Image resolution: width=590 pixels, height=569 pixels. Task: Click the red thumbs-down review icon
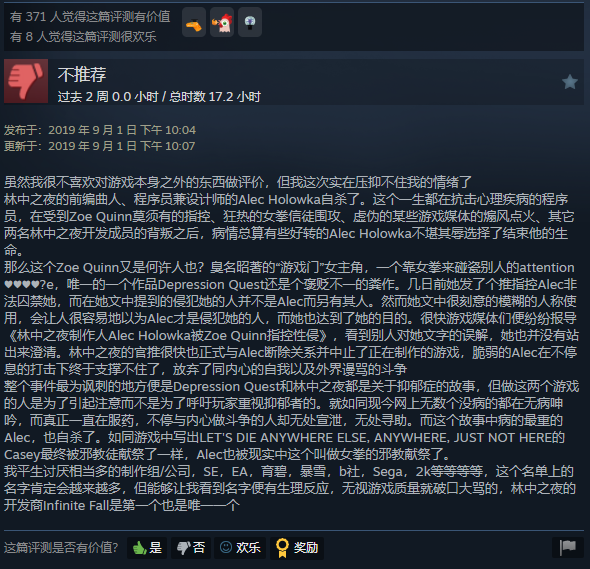26,81
